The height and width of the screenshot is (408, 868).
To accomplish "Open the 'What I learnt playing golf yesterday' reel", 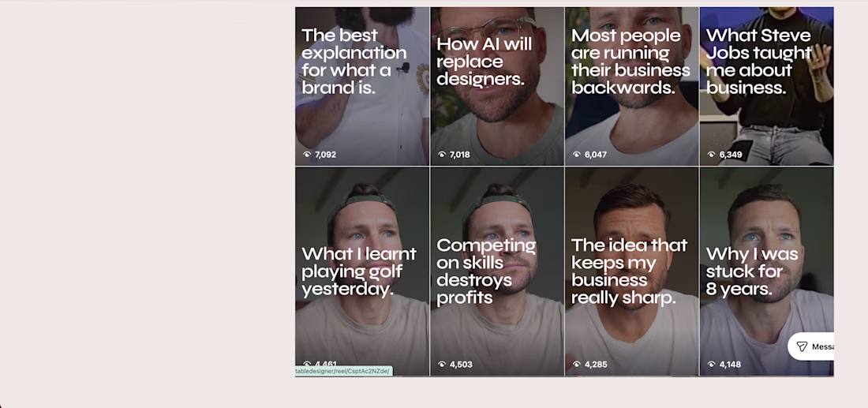I will coord(362,271).
